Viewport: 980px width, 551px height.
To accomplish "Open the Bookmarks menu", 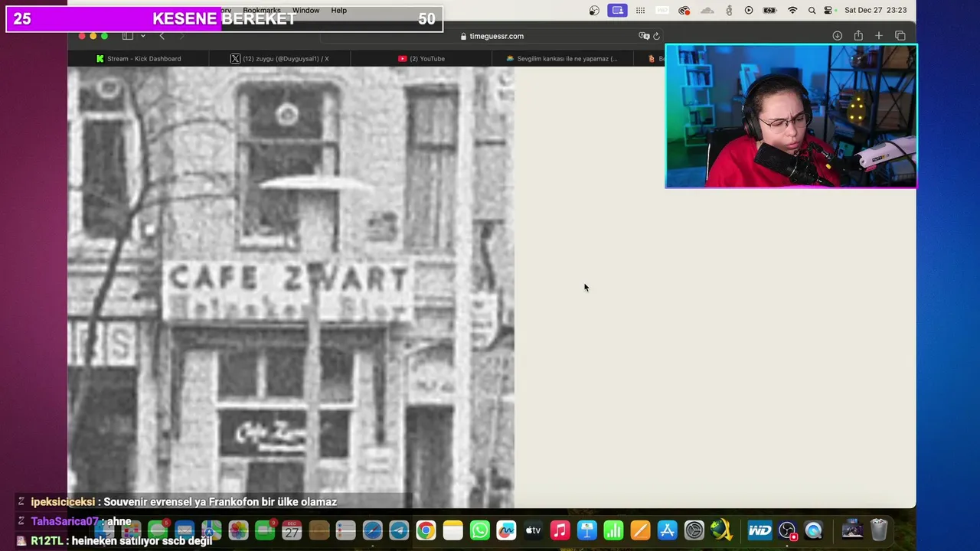I will (x=262, y=11).
